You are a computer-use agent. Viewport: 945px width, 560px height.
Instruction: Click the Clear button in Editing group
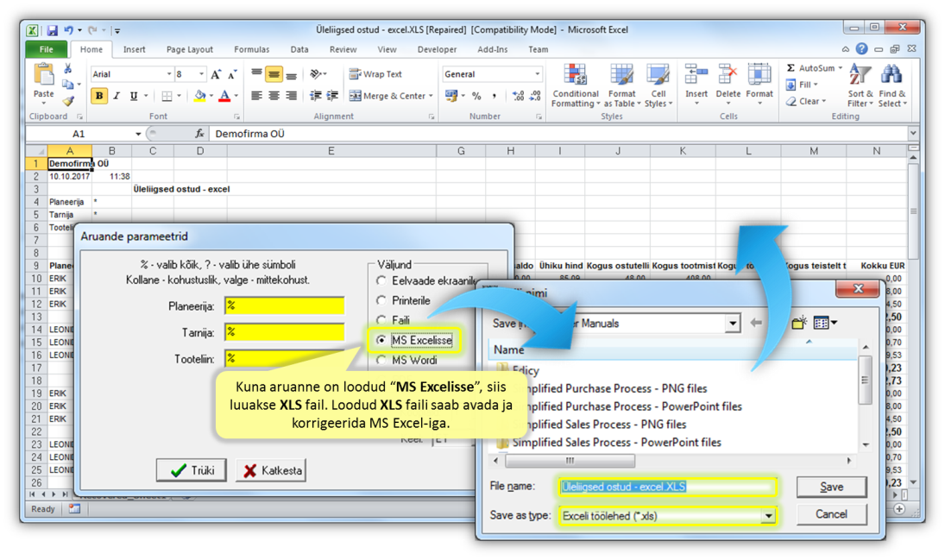pyautogui.click(x=806, y=101)
